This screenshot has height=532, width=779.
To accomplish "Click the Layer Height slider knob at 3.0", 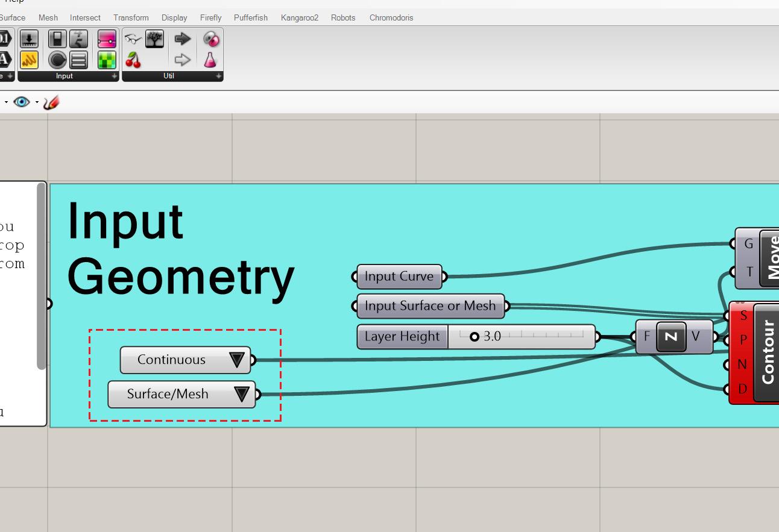I will pos(475,337).
